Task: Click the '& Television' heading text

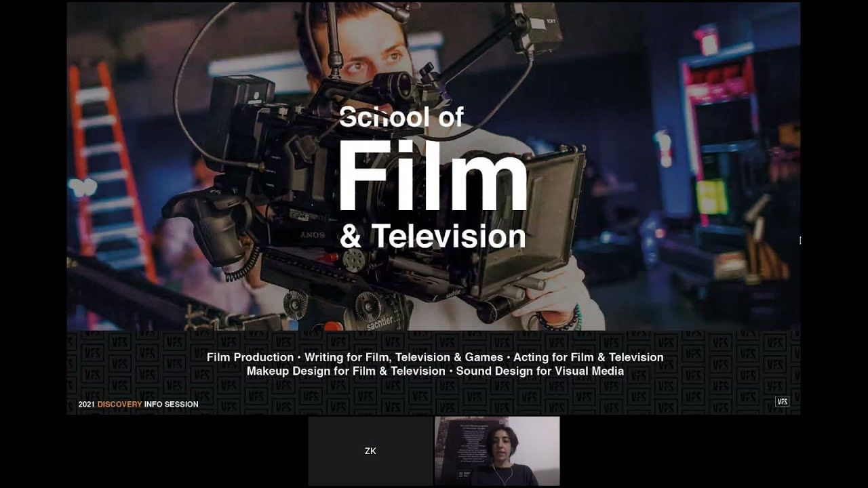Action: (433, 237)
